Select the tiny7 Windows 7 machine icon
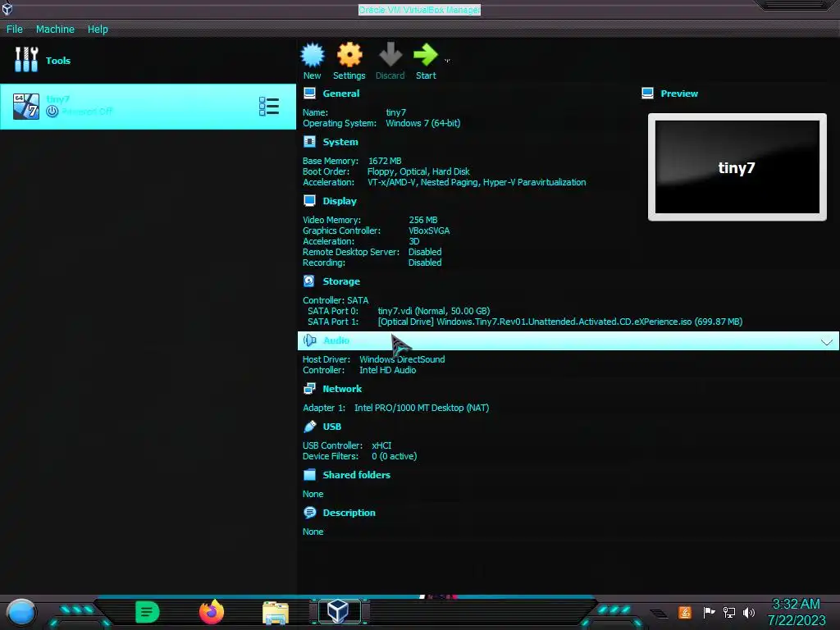This screenshot has width=840, height=630. point(26,106)
